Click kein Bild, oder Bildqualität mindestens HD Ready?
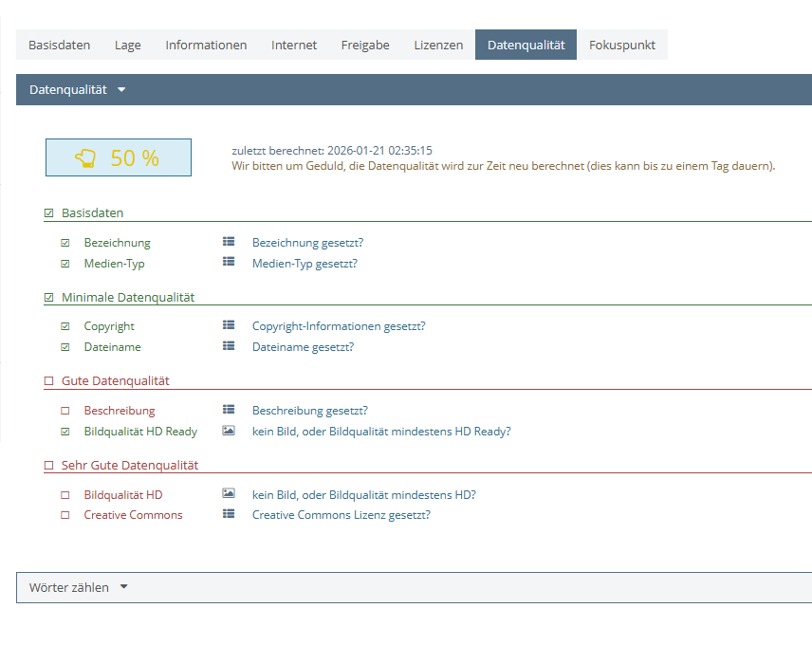 381,432
